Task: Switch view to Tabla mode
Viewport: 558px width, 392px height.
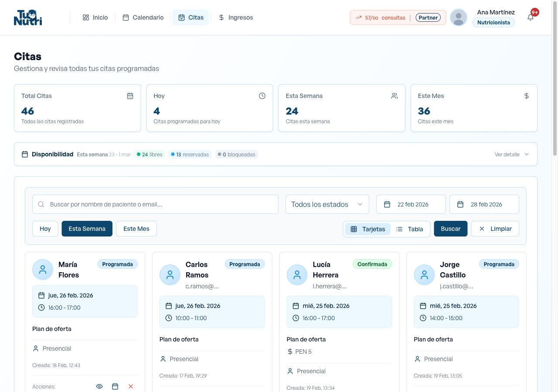Action: (410, 229)
